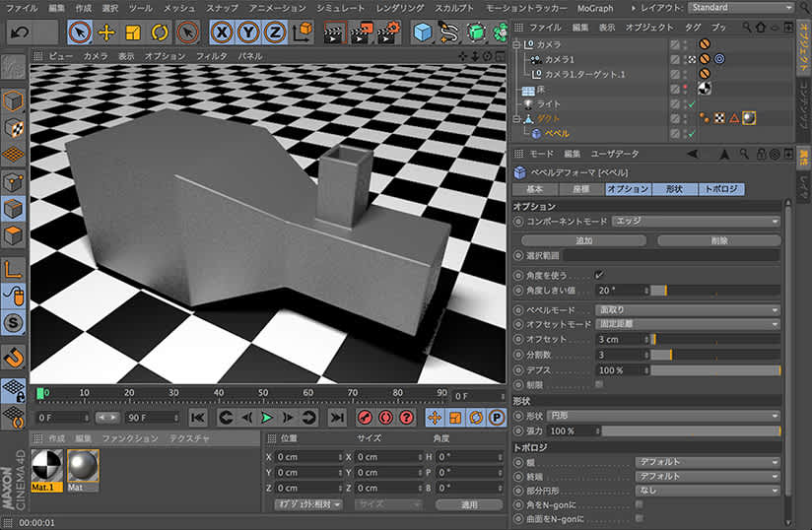Open the レイアウト Standard dropdown
This screenshot has height=530, width=812.
point(741,7)
